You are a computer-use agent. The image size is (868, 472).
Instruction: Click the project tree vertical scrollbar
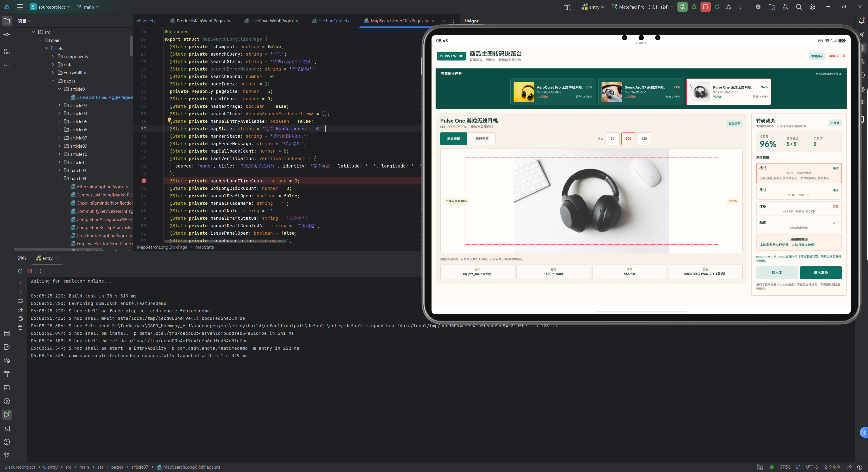click(131, 46)
